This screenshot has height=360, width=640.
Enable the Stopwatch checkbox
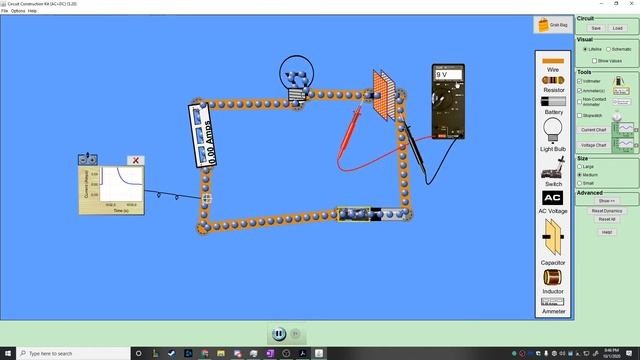580,116
